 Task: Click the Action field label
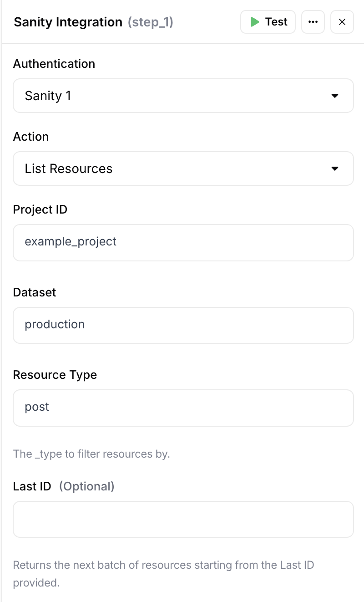[x=31, y=137]
